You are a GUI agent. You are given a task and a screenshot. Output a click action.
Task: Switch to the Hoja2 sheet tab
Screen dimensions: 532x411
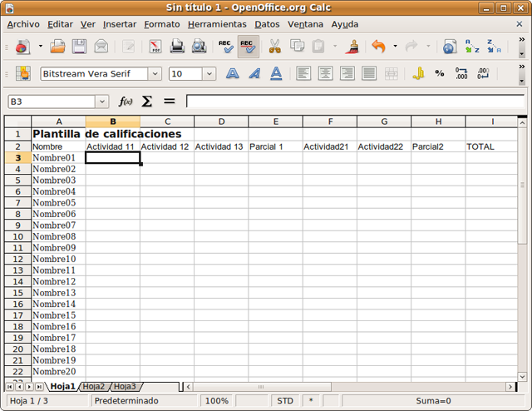click(x=94, y=387)
